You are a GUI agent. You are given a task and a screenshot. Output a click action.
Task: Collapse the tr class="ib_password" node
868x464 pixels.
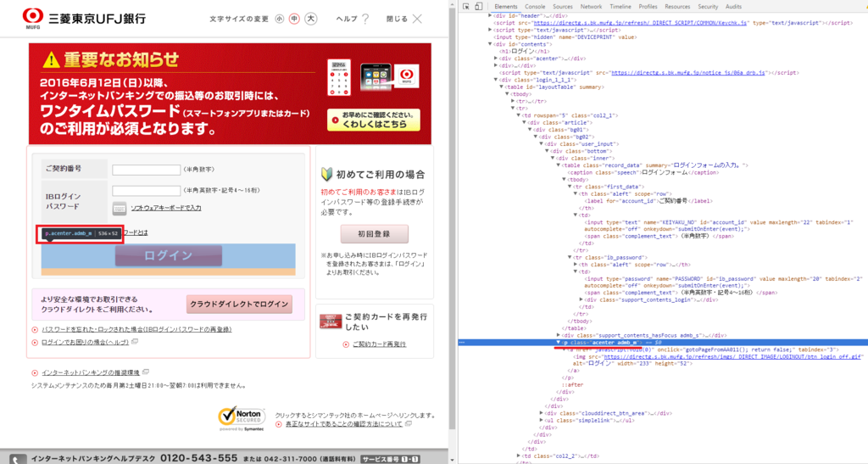click(x=570, y=258)
